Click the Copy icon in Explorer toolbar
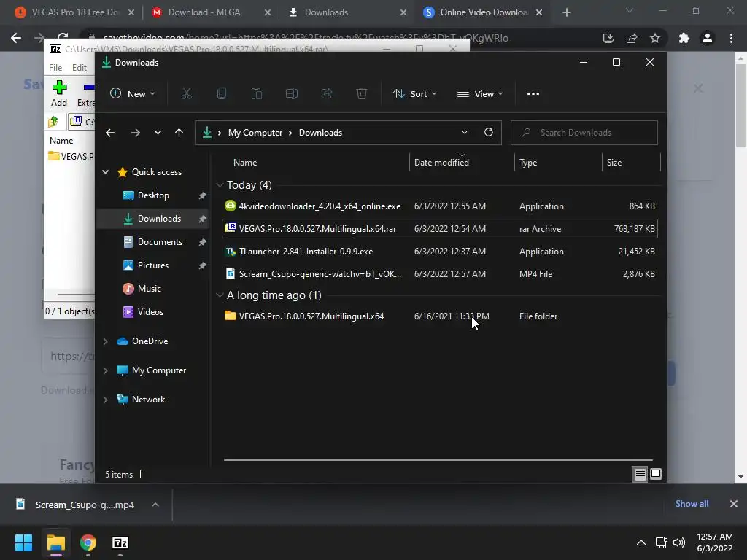This screenshot has width=747, height=560. pyautogui.click(x=222, y=94)
